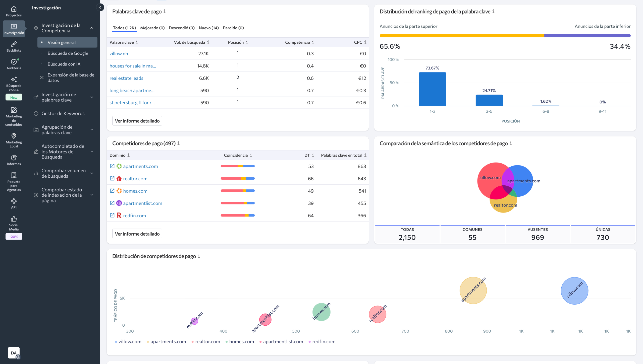643x364 pixels.
Task: Switch to the Nuevo (14) tab
Action: coord(208,28)
